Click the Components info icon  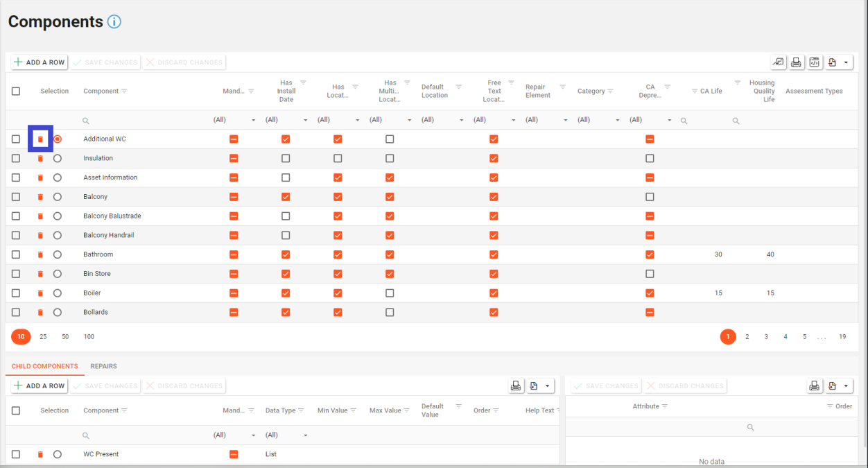click(x=114, y=21)
